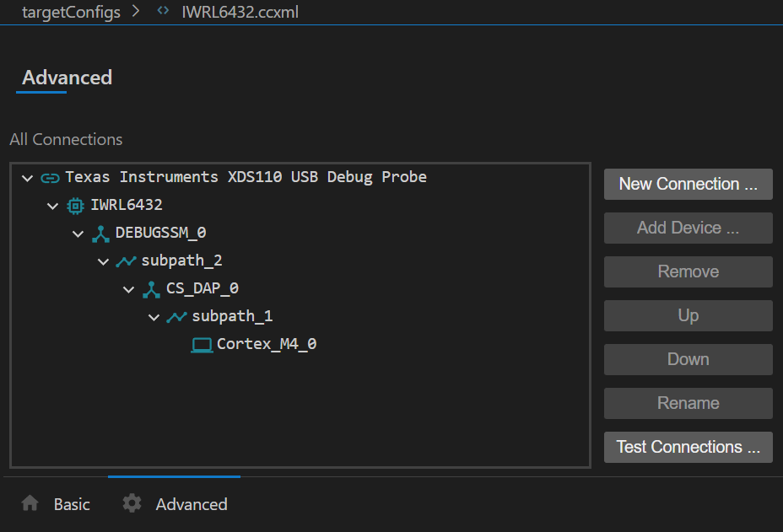Click the path icon beside subpath_1
The width and height of the screenshot is (783, 532).
[176, 317]
